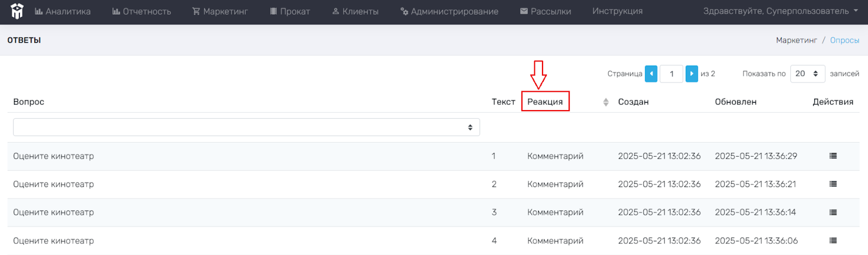Click the page number input field

coord(672,74)
